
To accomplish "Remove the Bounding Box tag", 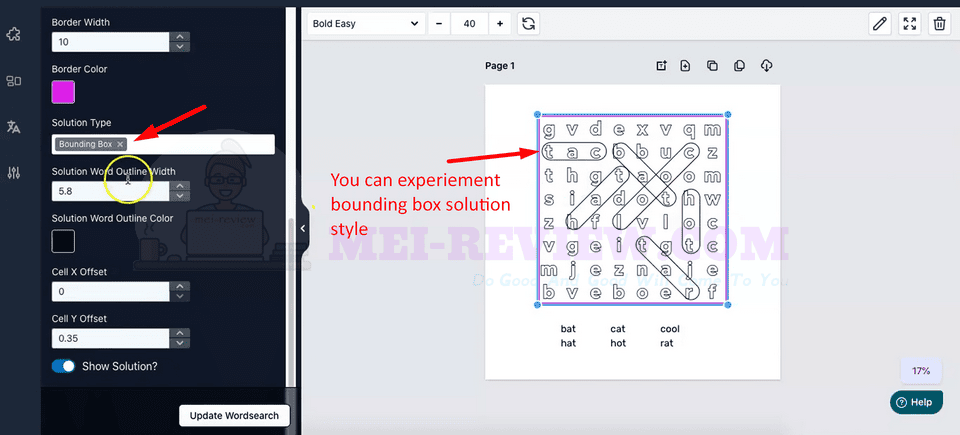I will [120, 144].
